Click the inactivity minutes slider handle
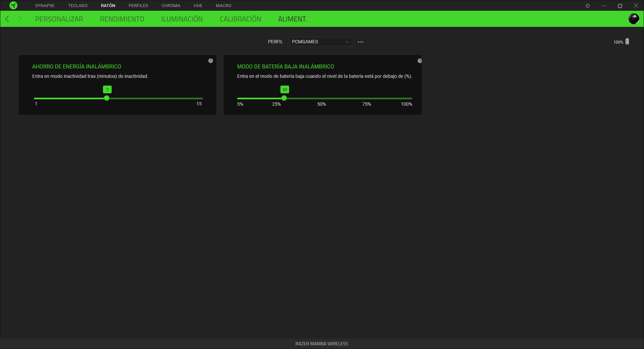The image size is (644, 349). [x=107, y=98]
